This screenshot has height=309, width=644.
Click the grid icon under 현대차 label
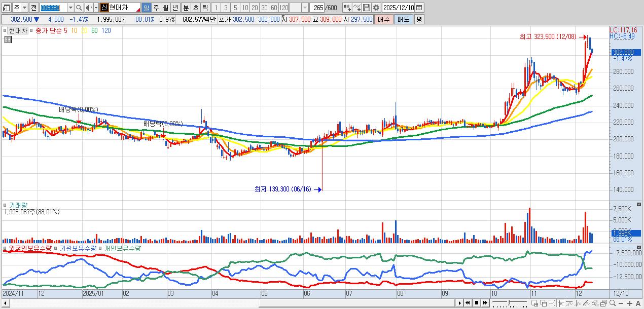[x=8, y=40]
